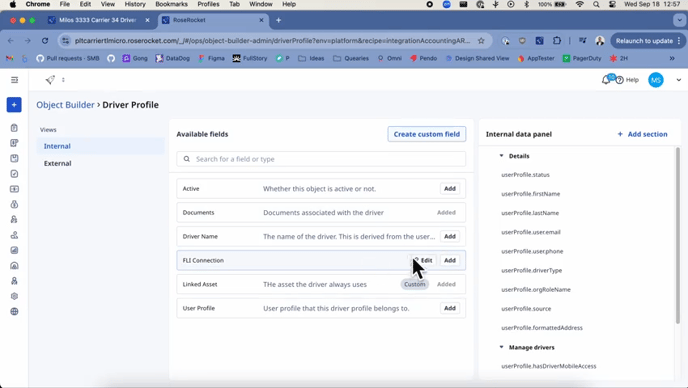Click the first clipboard icon in left sidebar
688x388 pixels.
(x=14, y=128)
